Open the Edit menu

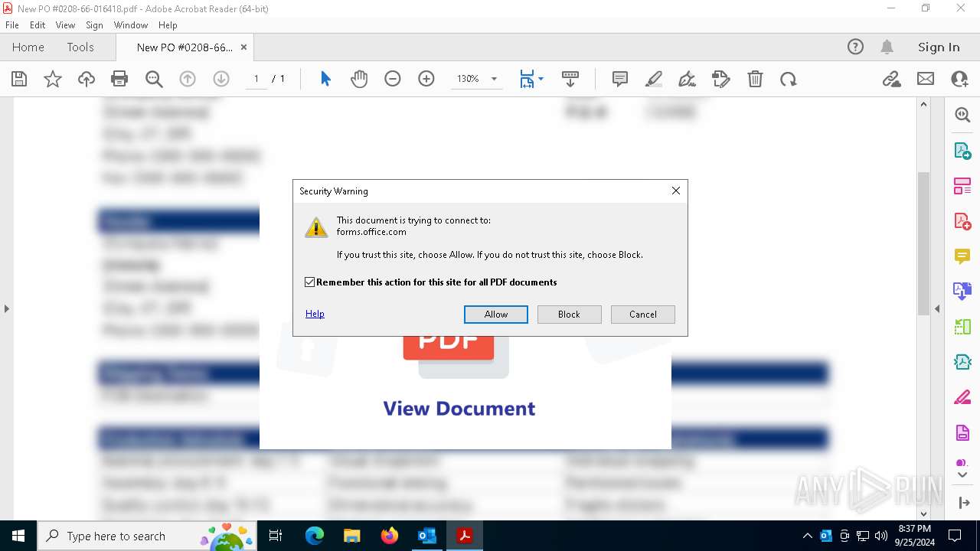pyautogui.click(x=38, y=25)
